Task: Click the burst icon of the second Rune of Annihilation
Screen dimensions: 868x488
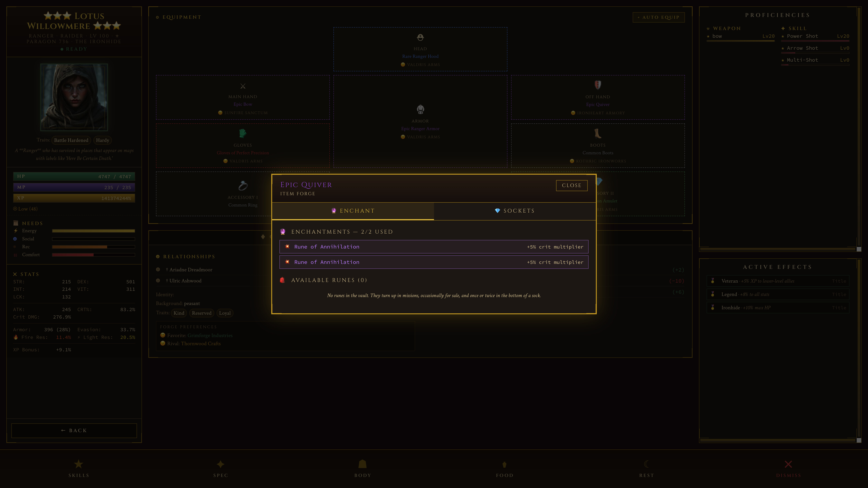Action: [x=287, y=262]
